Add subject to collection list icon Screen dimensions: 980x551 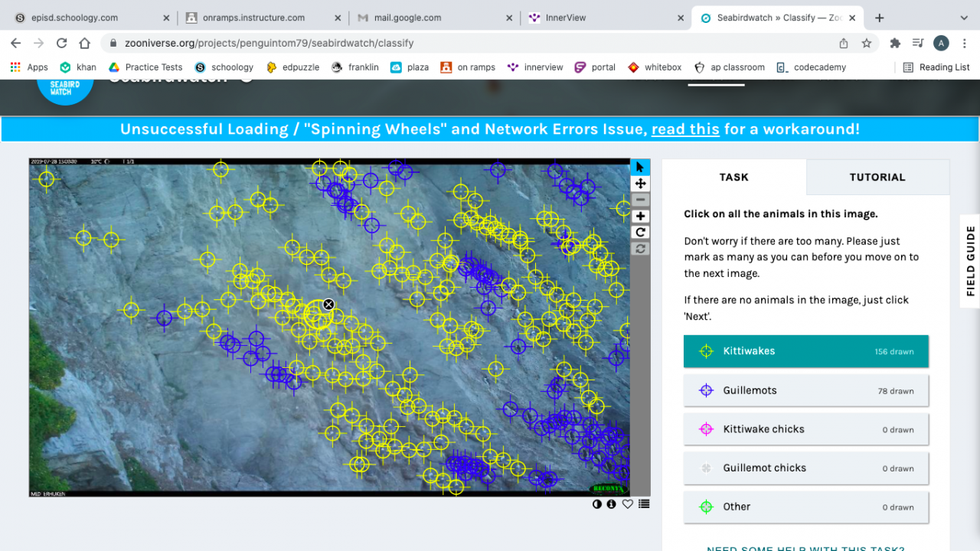[x=644, y=504]
